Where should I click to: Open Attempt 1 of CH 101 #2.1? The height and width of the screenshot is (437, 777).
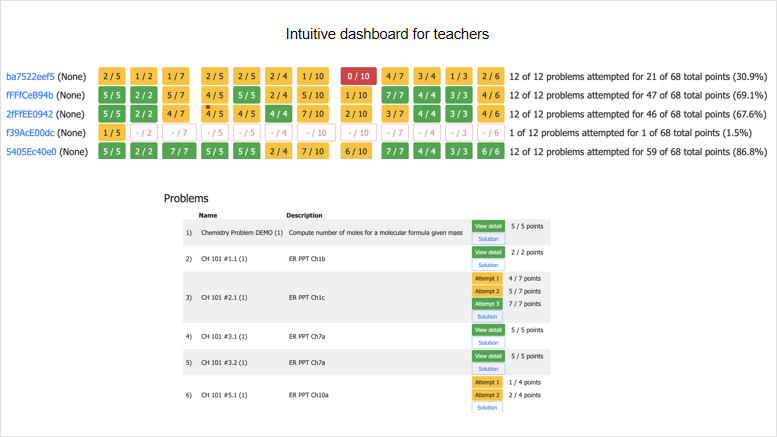[487, 278]
